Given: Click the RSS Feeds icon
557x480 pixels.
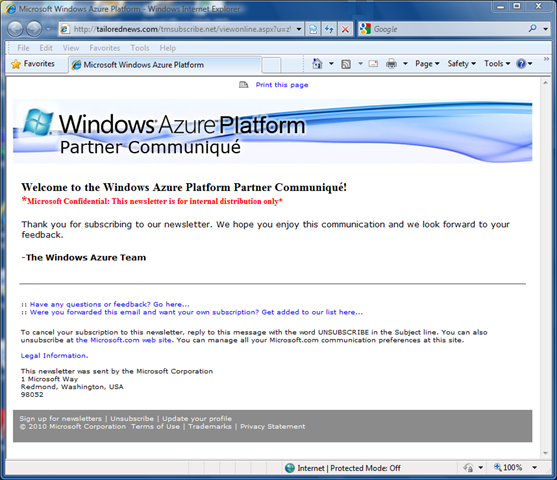Looking at the screenshot, I should pos(346,64).
